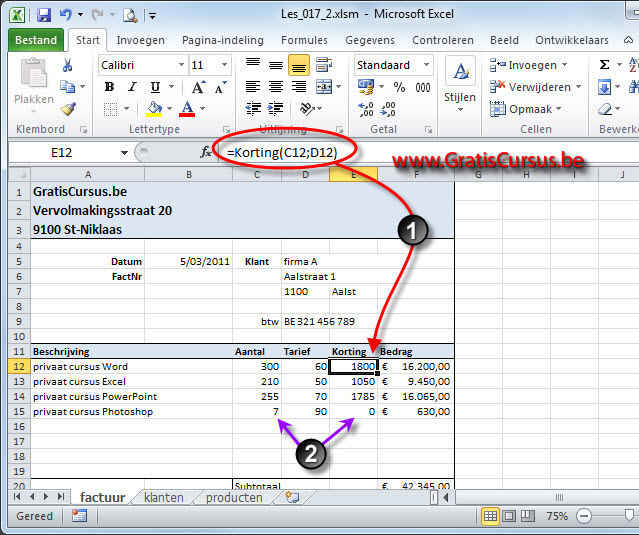Expand Lettertype dialog launcher

(x=227, y=130)
